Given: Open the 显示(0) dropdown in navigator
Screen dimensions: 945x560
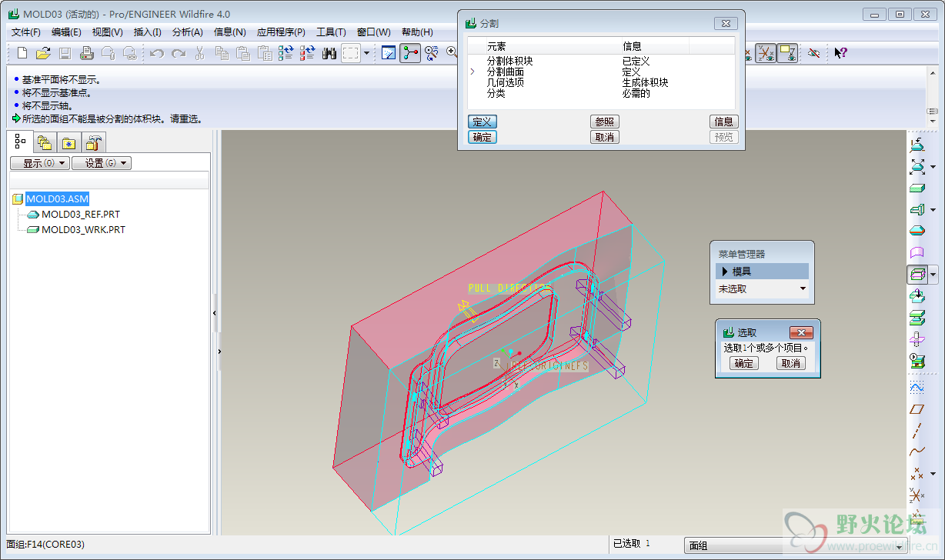Looking at the screenshot, I should pyautogui.click(x=40, y=163).
